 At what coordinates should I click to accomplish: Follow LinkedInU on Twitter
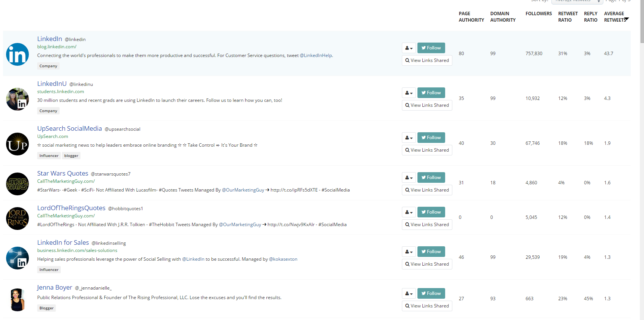click(431, 93)
